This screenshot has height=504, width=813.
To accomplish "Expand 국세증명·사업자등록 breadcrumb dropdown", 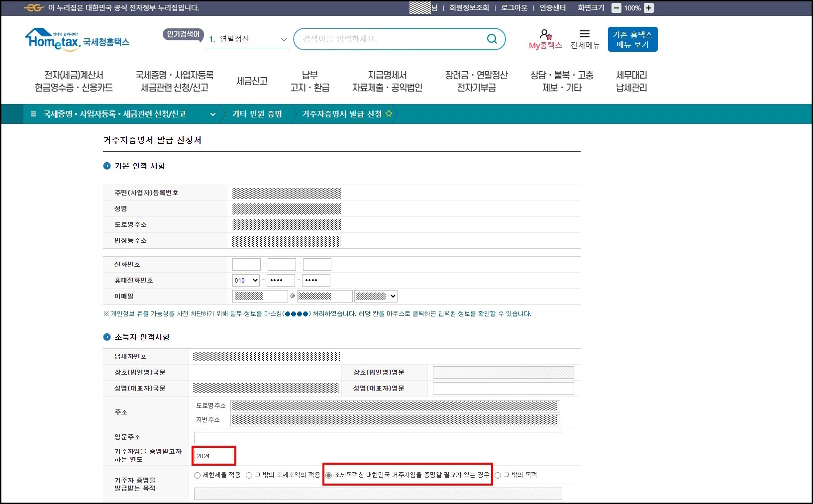I will tap(213, 114).
